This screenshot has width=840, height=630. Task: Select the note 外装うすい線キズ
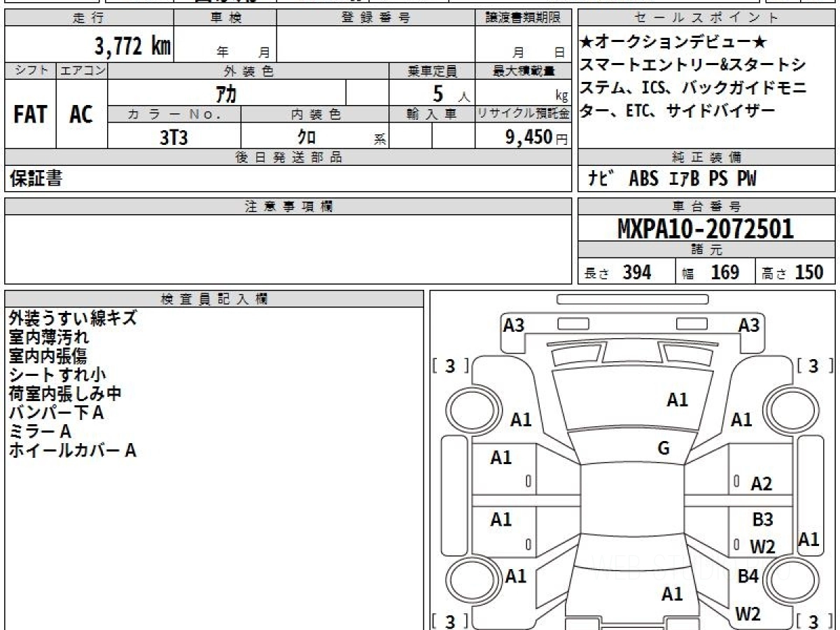[73, 318]
